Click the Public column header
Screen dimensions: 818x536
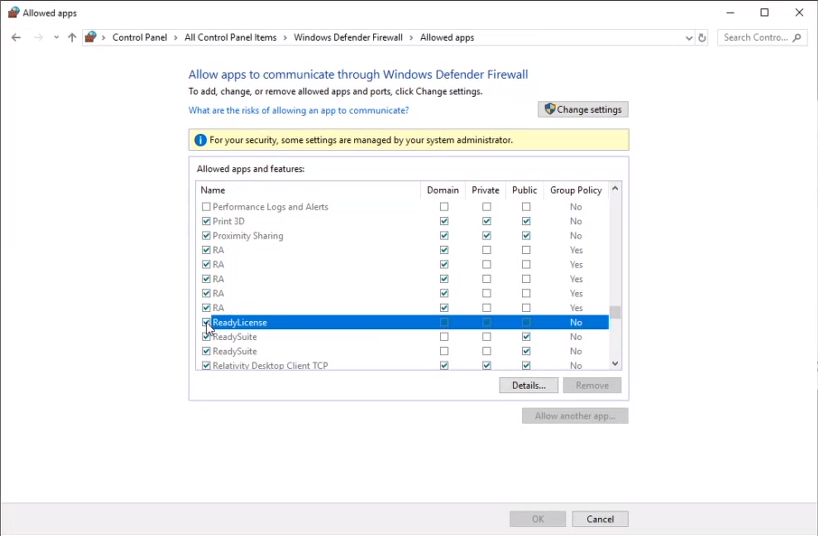[x=524, y=190]
